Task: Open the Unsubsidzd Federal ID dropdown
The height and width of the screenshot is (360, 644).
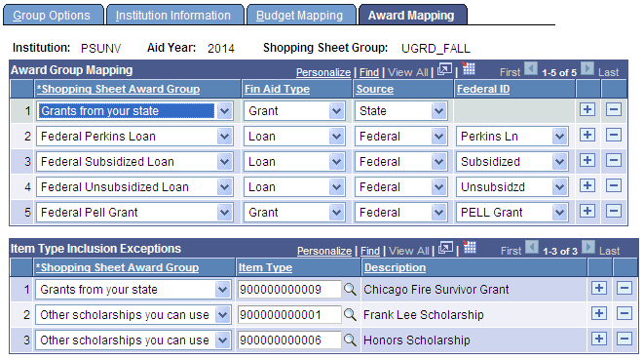Action: click(559, 187)
